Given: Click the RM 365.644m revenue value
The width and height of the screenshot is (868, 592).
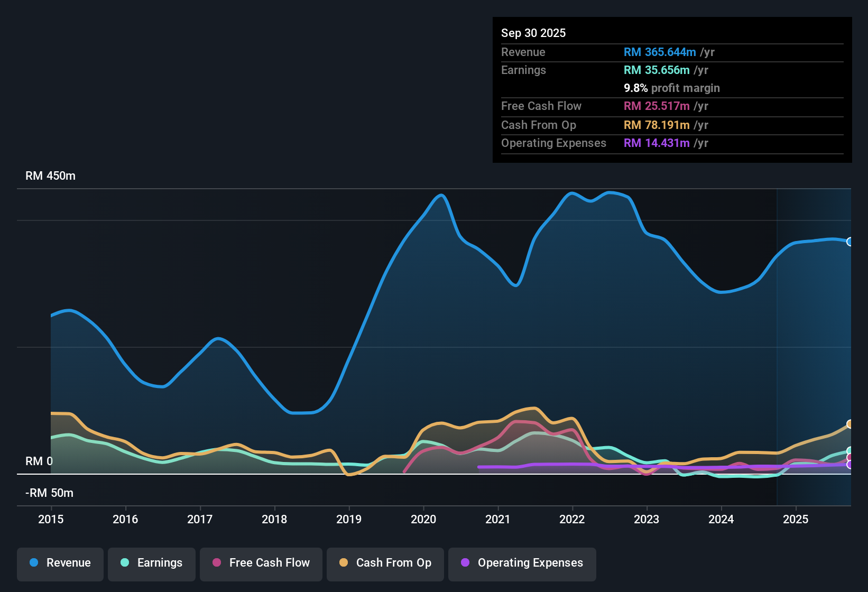Looking at the screenshot, I should point(660,52).
